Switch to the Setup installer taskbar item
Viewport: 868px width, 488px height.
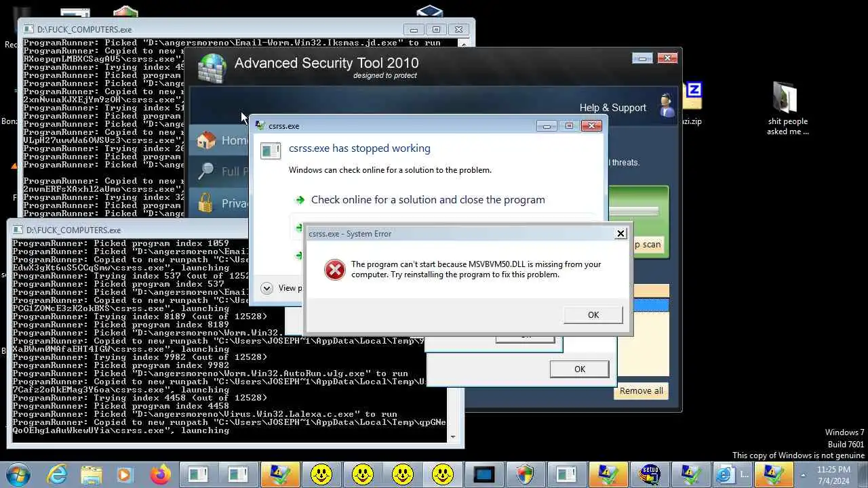(x=650, y=474)
